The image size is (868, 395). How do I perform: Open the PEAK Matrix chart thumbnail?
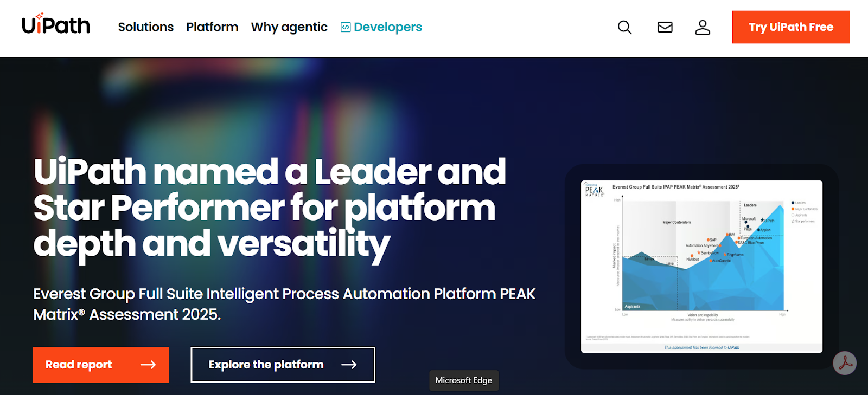pyautogui.click(x=701, y=267)
